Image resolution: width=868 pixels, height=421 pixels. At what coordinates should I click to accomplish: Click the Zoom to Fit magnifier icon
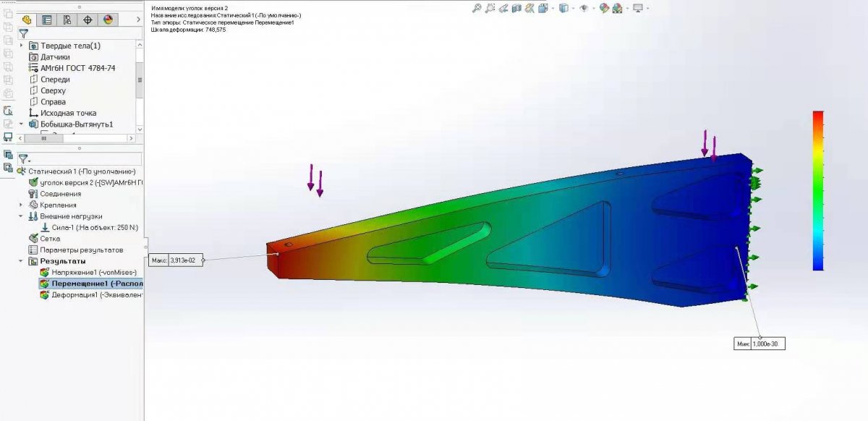[x=476, y=8]
